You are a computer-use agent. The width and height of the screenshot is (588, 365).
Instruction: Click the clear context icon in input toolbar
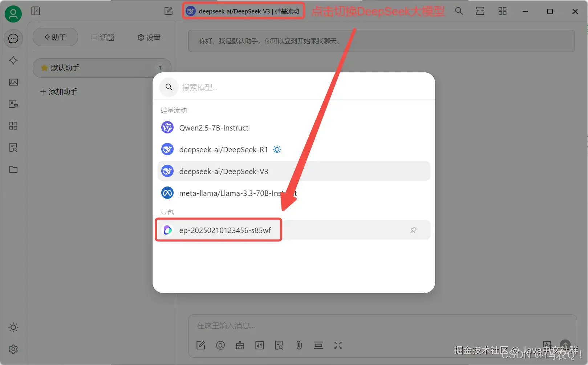coord(319,345)
